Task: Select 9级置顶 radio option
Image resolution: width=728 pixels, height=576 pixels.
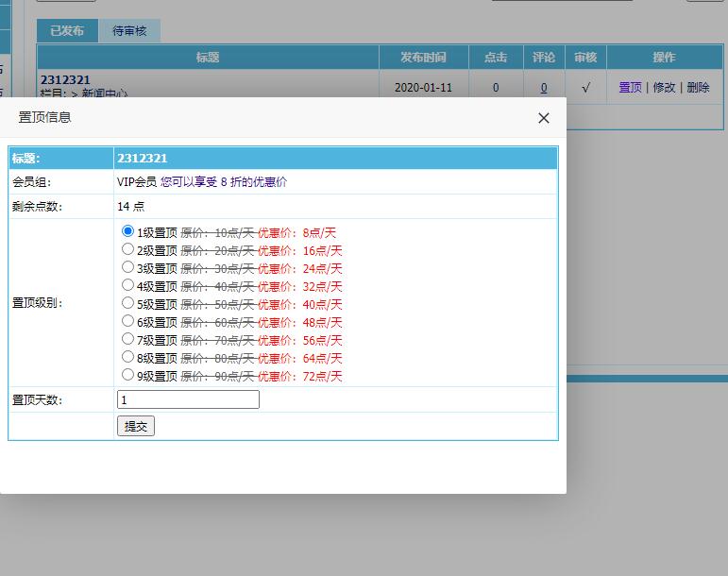Action: pos(127,375)
